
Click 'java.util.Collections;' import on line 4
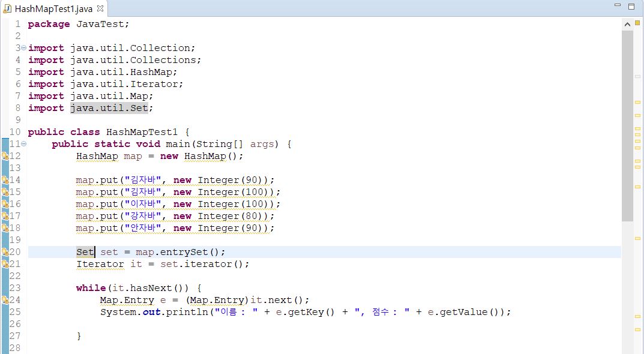136,60
